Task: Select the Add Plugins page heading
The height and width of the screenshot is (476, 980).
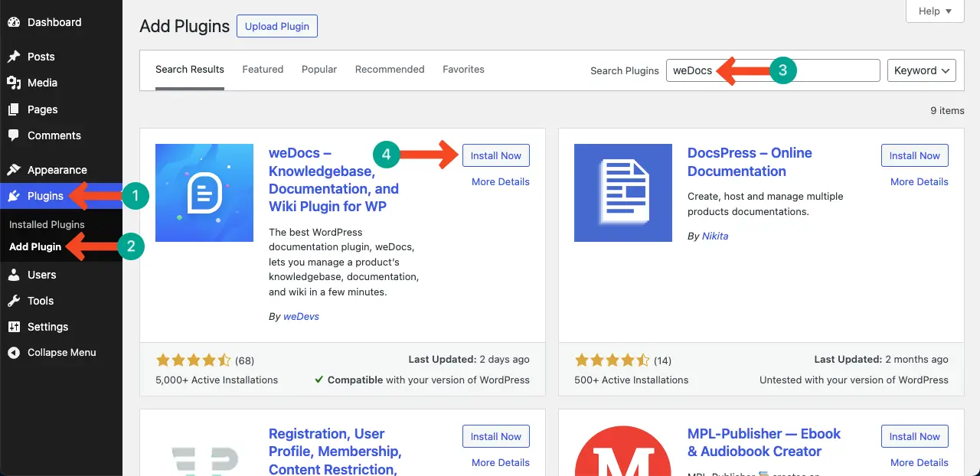Action: (185, 26)
